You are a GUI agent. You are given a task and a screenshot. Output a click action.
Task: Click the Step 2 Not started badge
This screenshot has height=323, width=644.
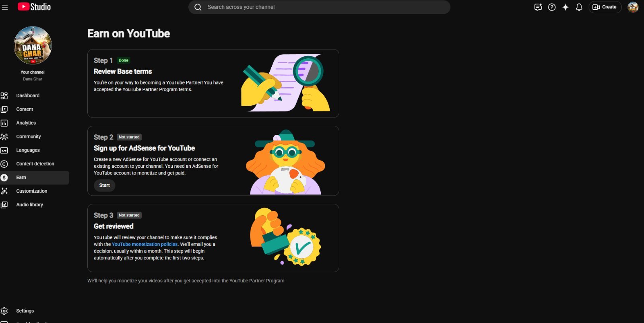[x=129, y=137]
